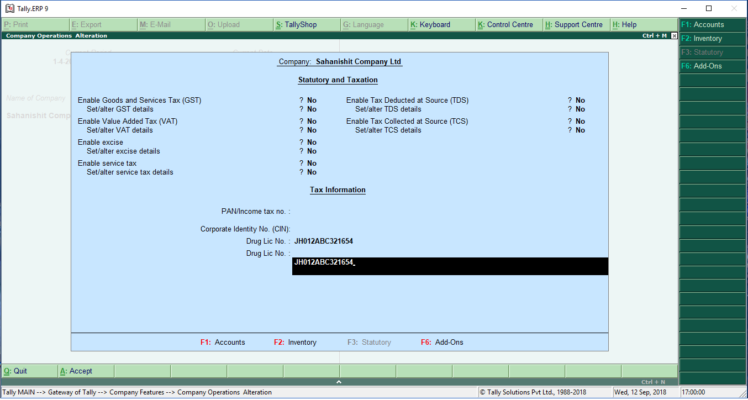This screenshot has width=748, height=400.
Task: Click the Tally.ERP 9 title bar icon
Action: tap(10, 9)
